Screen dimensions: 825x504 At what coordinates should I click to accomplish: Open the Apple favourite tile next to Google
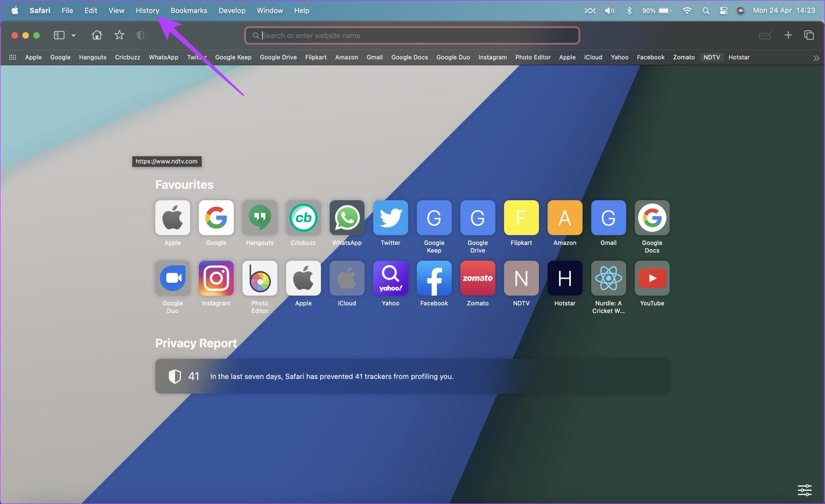click(172, 218)
